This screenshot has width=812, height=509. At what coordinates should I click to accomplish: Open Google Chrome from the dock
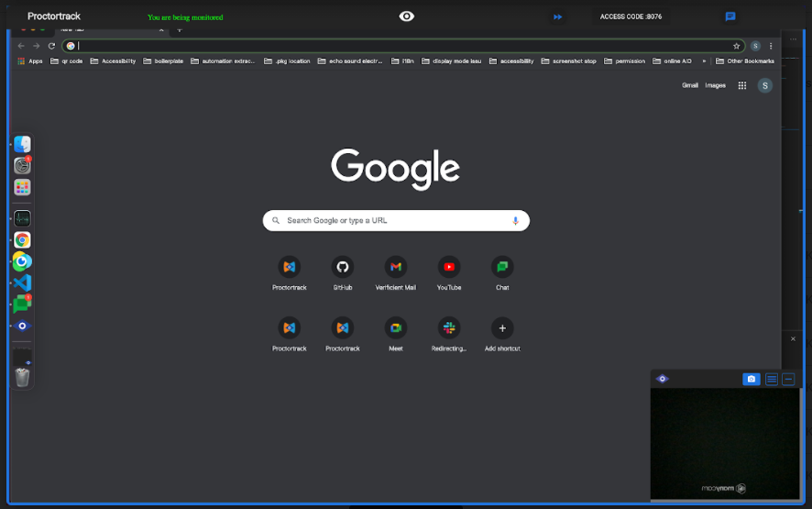(x=22, y=240)
